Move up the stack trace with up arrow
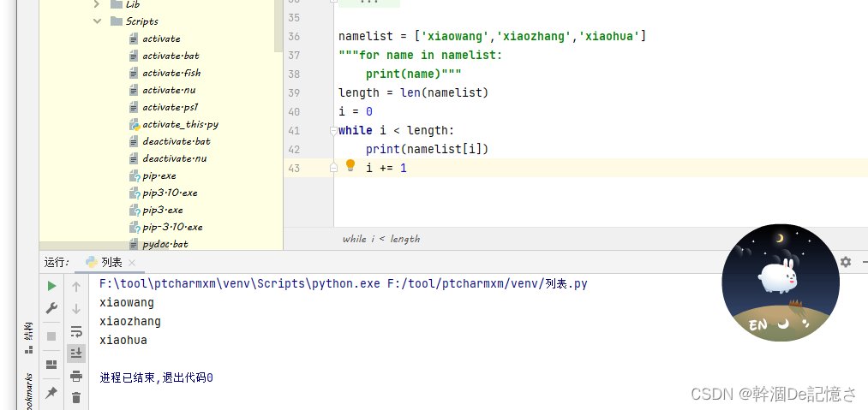 [x=76, y=286]
